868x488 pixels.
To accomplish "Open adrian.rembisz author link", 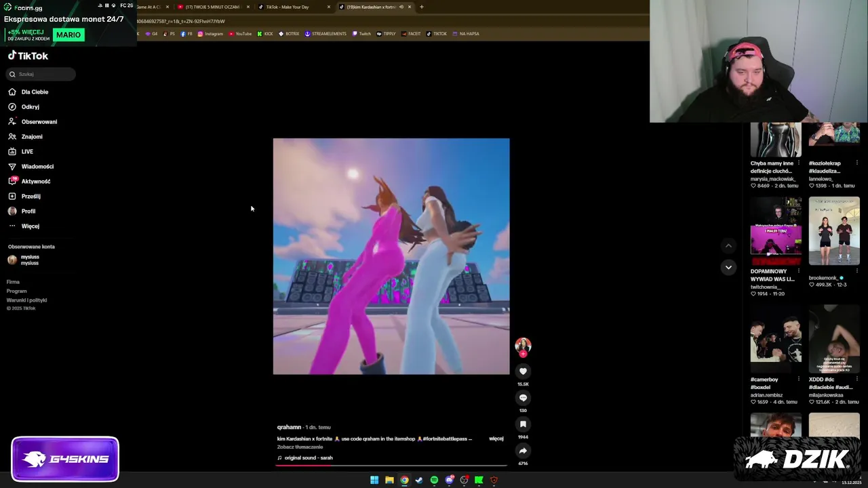I will point(766,395).
